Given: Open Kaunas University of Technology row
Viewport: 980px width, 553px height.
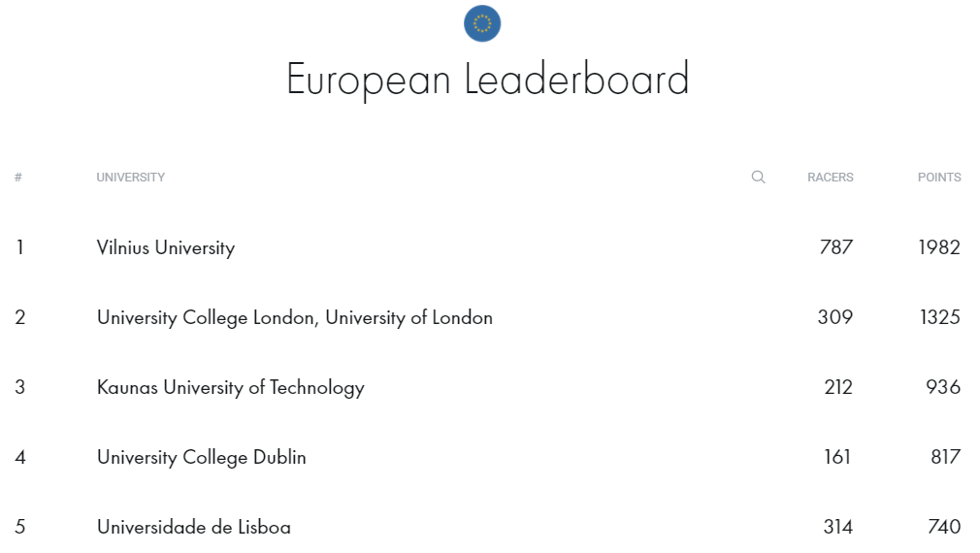Looking at the screenshot, I should pyautogui.click(x=231, y=388).
